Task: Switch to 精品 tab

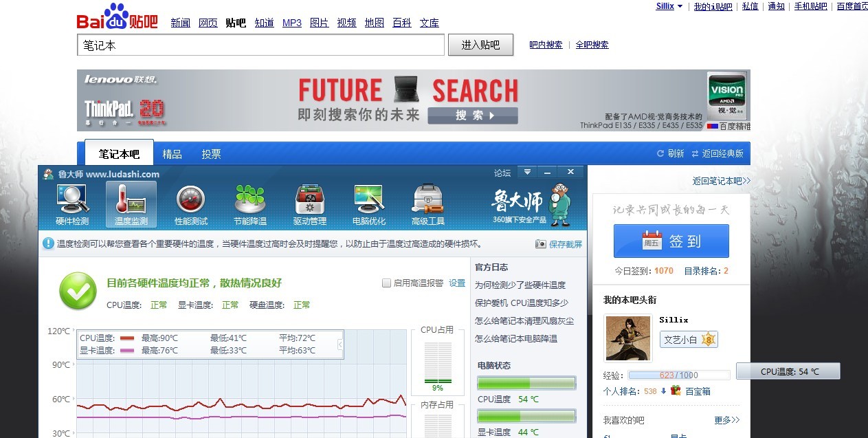Action: [172, 154]
